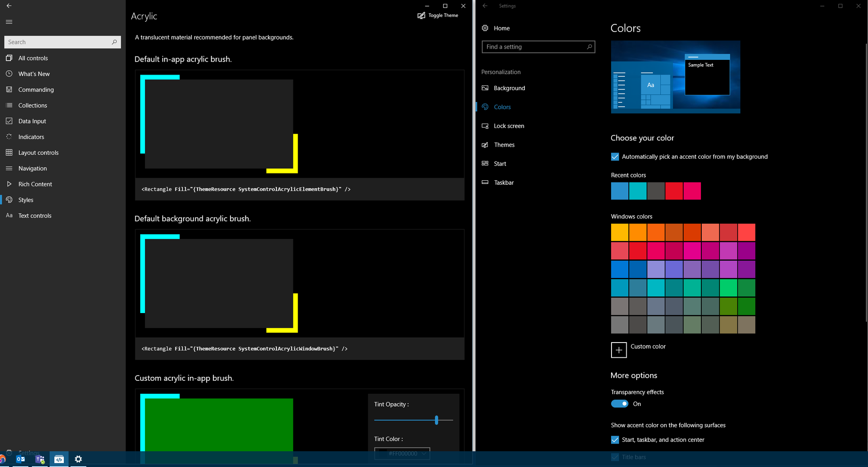Image resolution: width=868 pixels, height=467 pixels.
Task: Open the Text controls section
Action: tap(62, 216)
